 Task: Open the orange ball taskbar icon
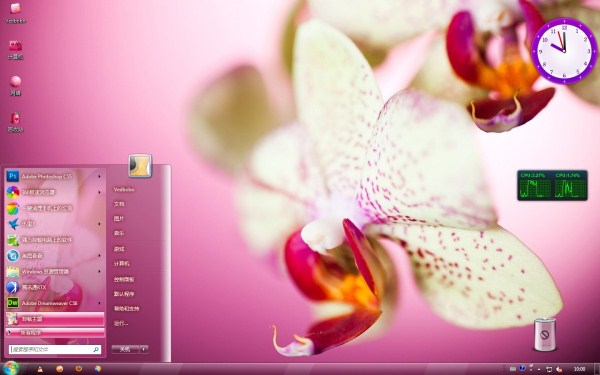pyautogui.click(x=59, y=369)
